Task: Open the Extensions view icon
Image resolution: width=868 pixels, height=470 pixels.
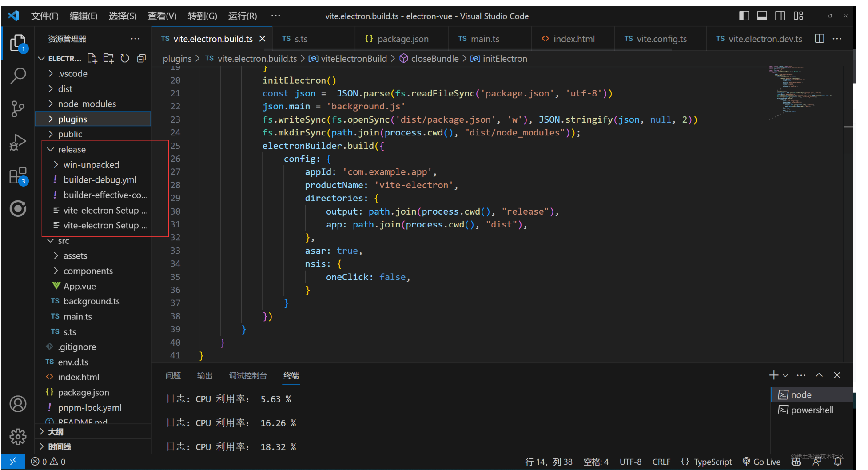Action: (x=18, y=176)
